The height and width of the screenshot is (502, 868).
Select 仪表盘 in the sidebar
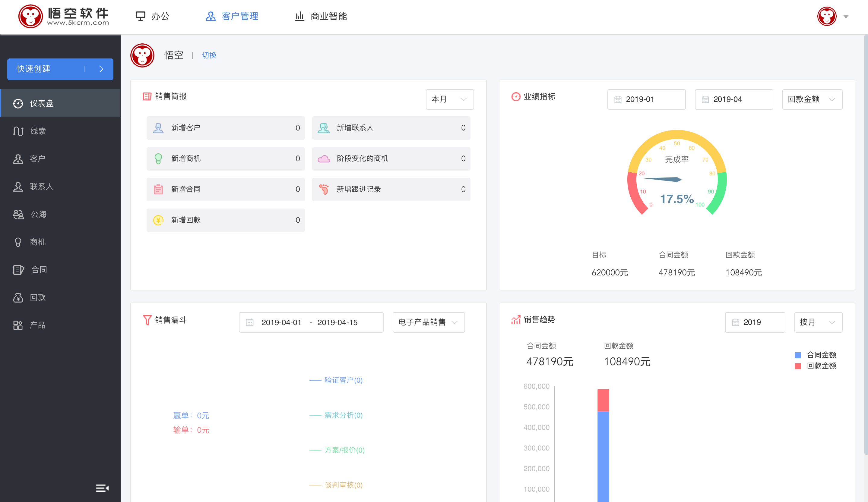click(x=60, y=103)
